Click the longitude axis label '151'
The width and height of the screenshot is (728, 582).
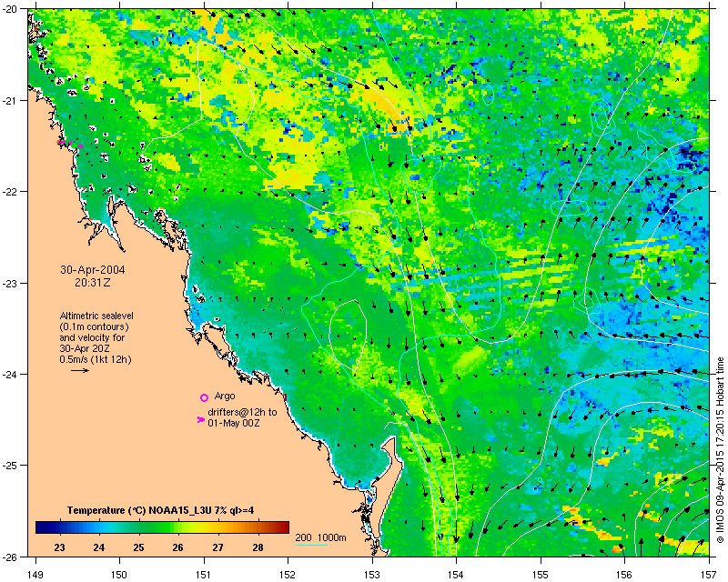tap(204, 575)
